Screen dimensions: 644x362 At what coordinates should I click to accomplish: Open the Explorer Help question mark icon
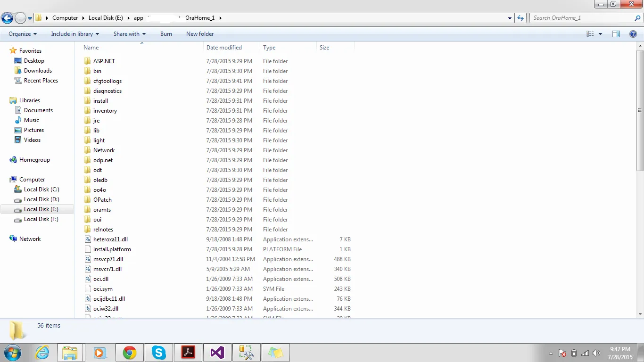pos(634,34)
